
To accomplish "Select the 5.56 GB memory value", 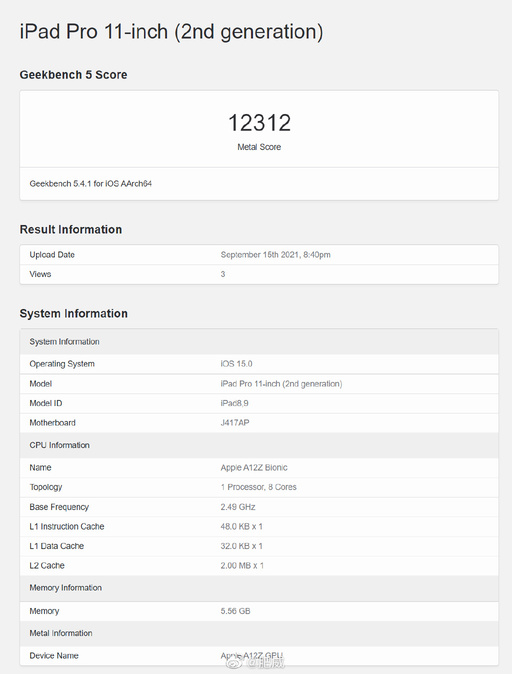I will click(235, 611).
